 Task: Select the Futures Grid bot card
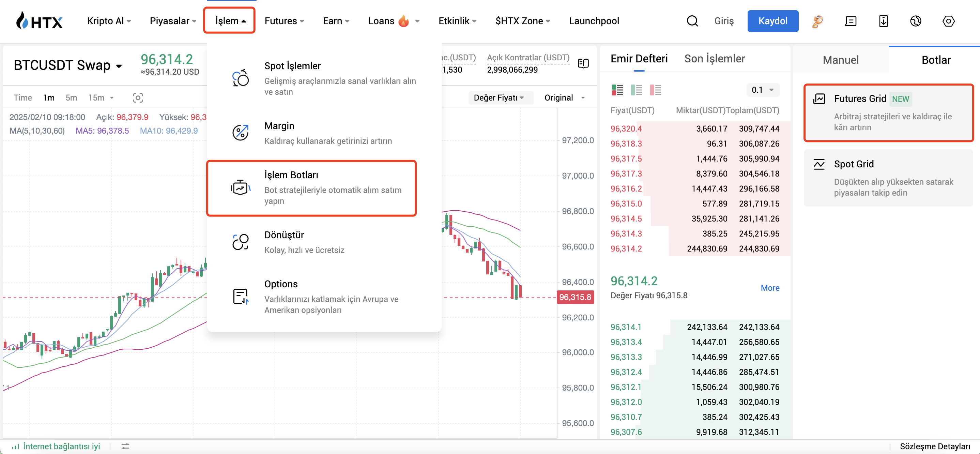tap(888, 112)
